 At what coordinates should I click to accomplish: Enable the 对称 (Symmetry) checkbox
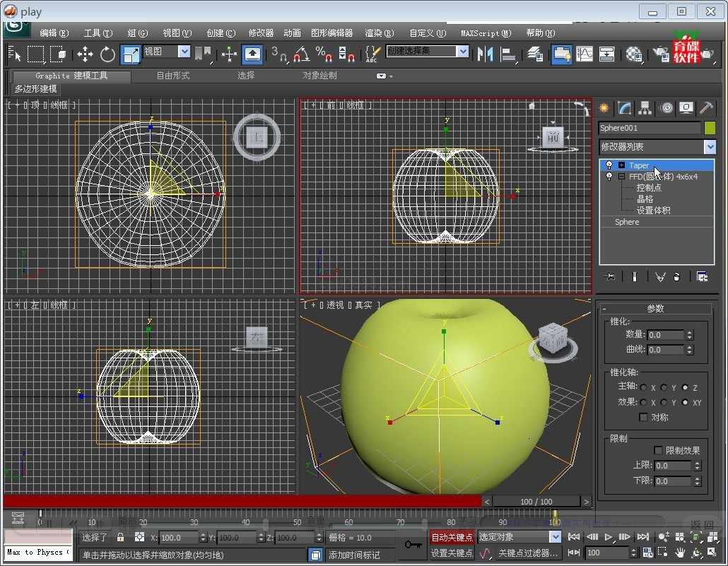point(643,417)
